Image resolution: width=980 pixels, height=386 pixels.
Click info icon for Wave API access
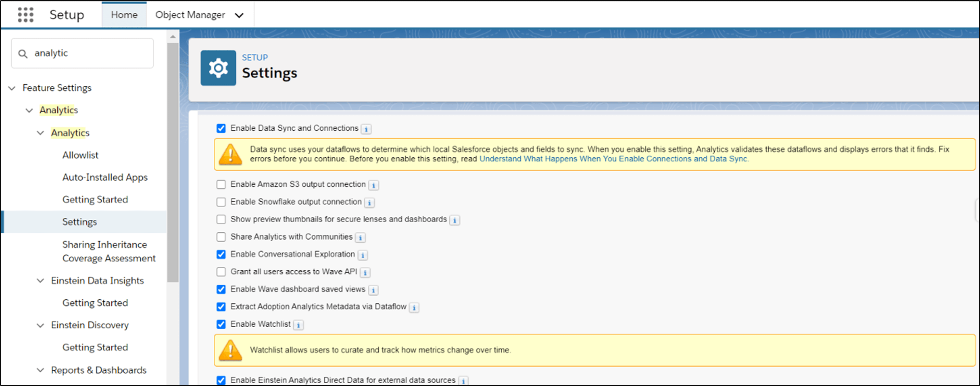pos(365,273)
